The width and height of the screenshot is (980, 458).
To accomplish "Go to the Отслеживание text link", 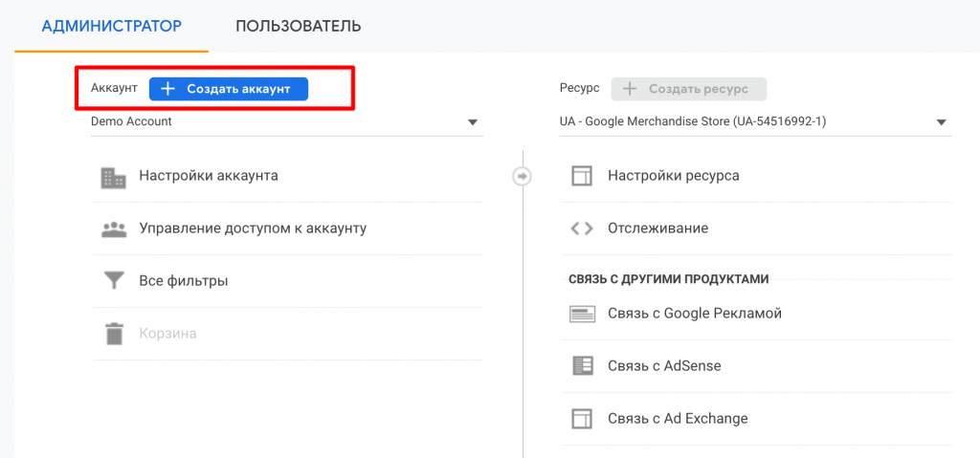I will (657, 229).
